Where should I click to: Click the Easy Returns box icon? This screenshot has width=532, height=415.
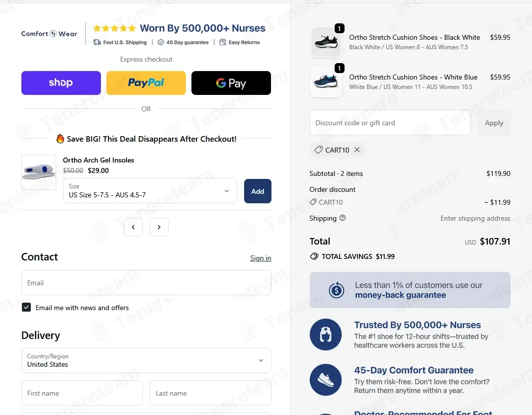click(223, 42)
